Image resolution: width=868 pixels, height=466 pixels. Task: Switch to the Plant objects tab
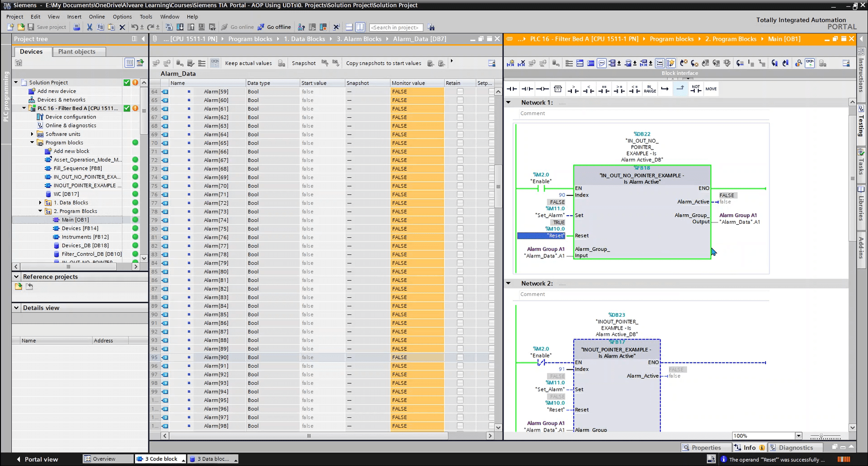coord(77,51)
